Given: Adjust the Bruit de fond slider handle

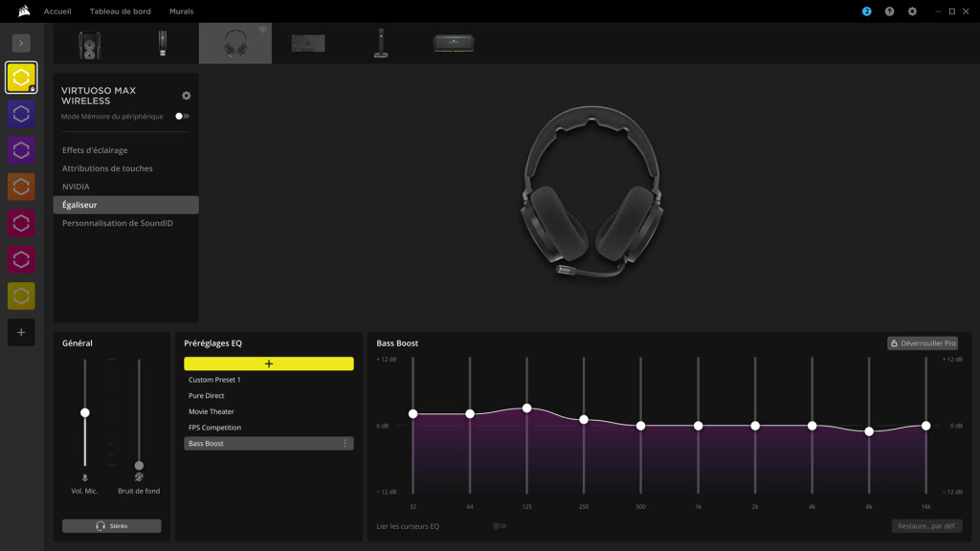Looking at the screenshot, I should 140,466.
